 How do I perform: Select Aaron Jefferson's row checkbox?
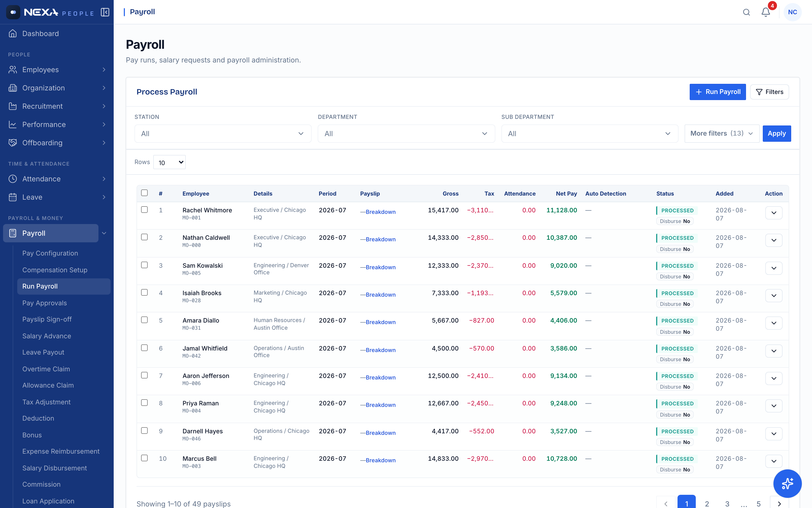144,376
